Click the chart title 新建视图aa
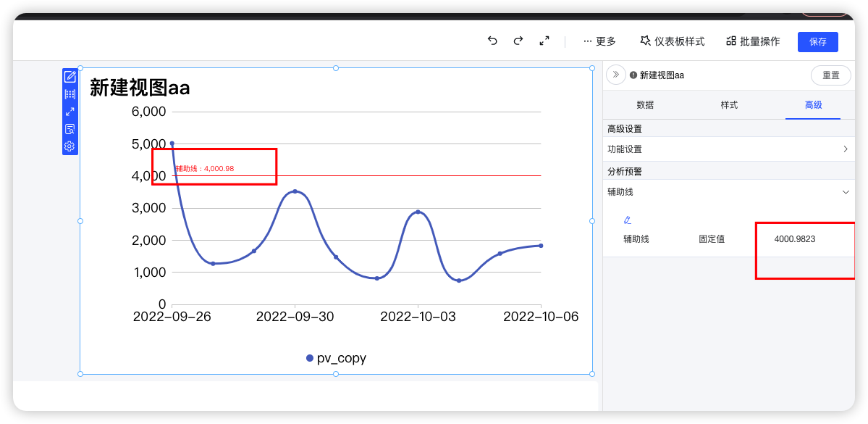Screen dimensions: 868x424 pyautogui.click(x=140, y=88)
